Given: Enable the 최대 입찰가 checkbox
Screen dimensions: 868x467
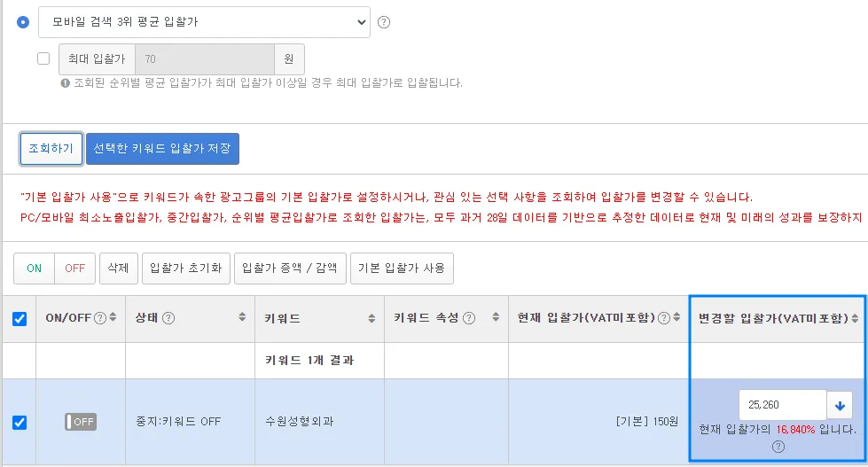Looking at the screenshot, I should tap(43, 58).
